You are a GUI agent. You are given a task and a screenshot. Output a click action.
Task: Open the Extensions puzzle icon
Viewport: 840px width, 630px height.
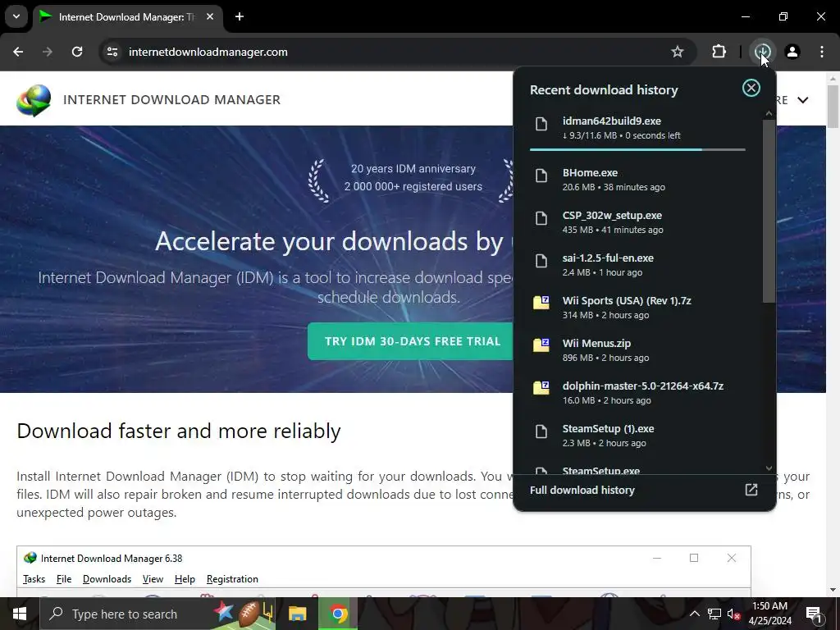coord(719,52)
